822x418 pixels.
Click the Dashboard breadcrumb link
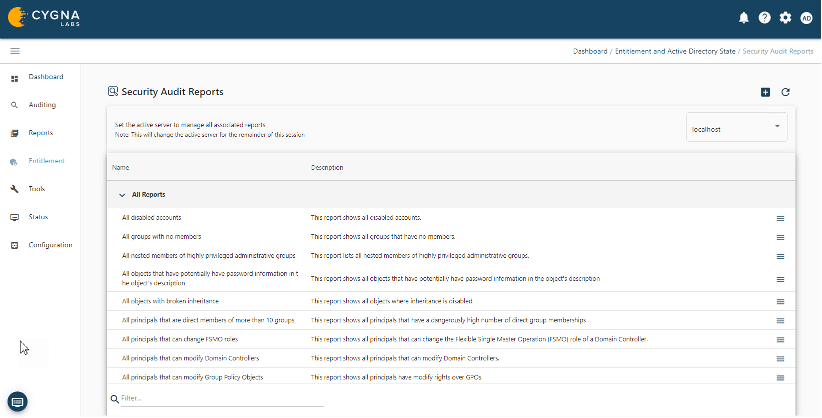tap(590, 50)
